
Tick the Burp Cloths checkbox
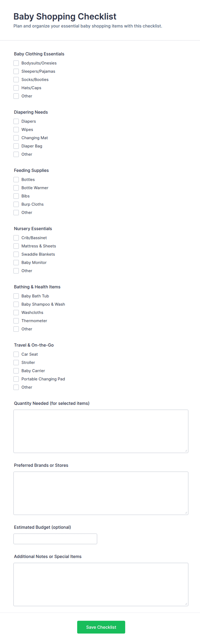[x=16, y=204]
